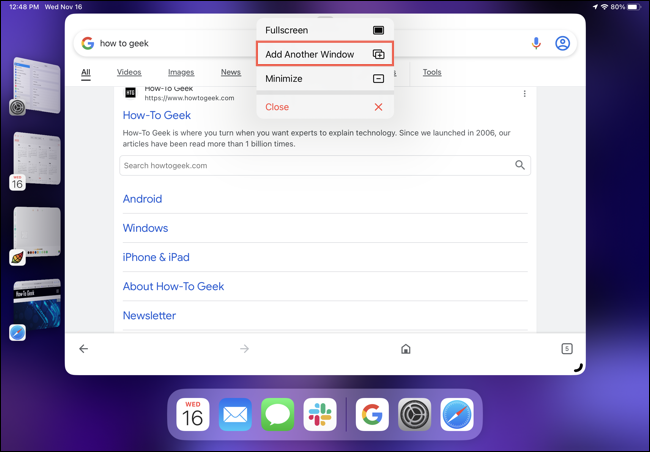The height and width of the screenshot is (452, 650).
Task: Switch to the Videos search tab
Action: click(x=129, y=72)
